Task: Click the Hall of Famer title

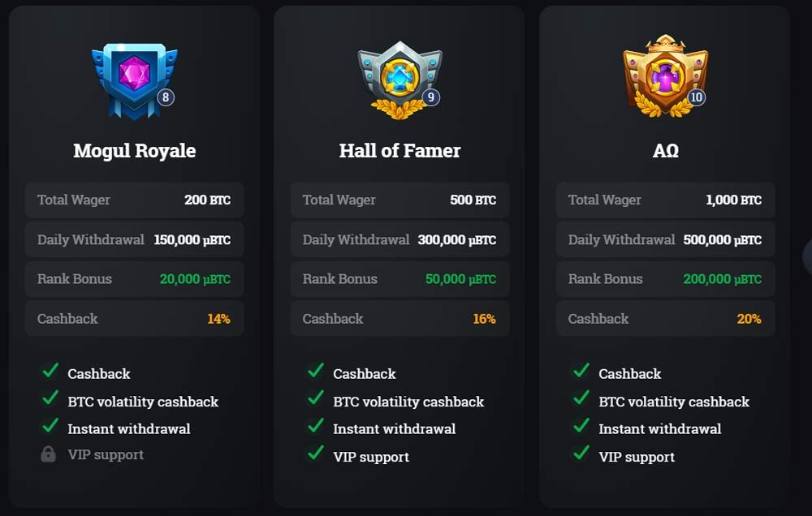Action: [x=400, y=151]
